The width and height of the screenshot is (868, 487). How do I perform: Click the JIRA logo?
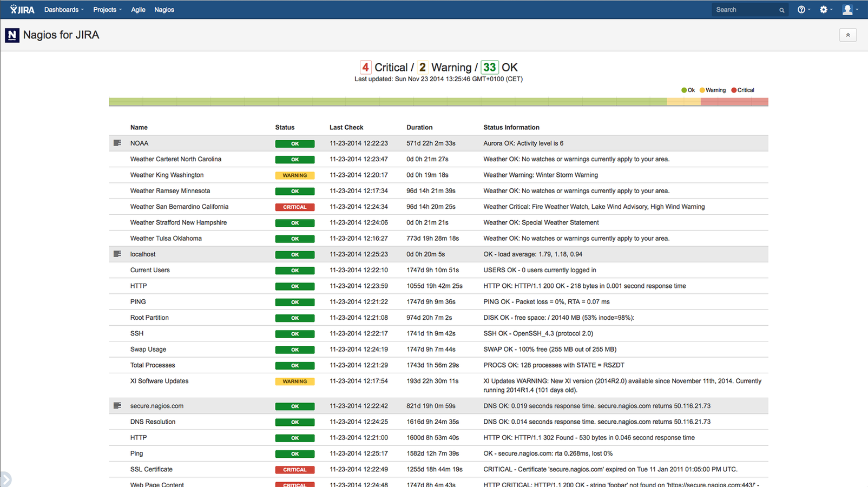pyautogui.click(x=22, y=10)
